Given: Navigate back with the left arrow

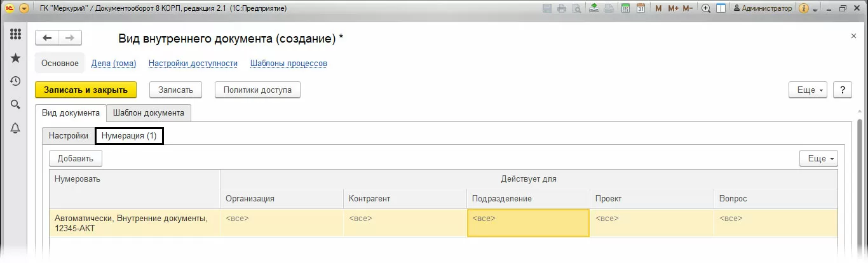Looking at the screenshot, I should (x=47, y=37).
